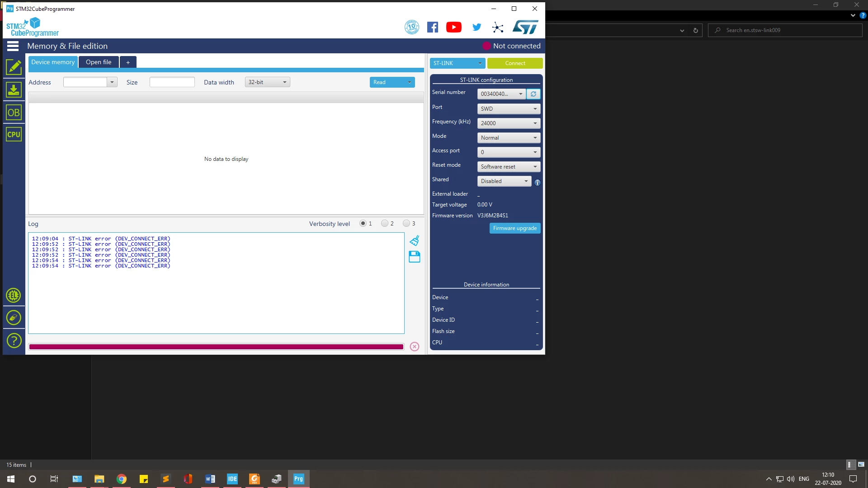Click the taskbar clock showing 12:10
Image resolution: width=868 pixels, height=488 pixels.
click(x=828, y=479)
